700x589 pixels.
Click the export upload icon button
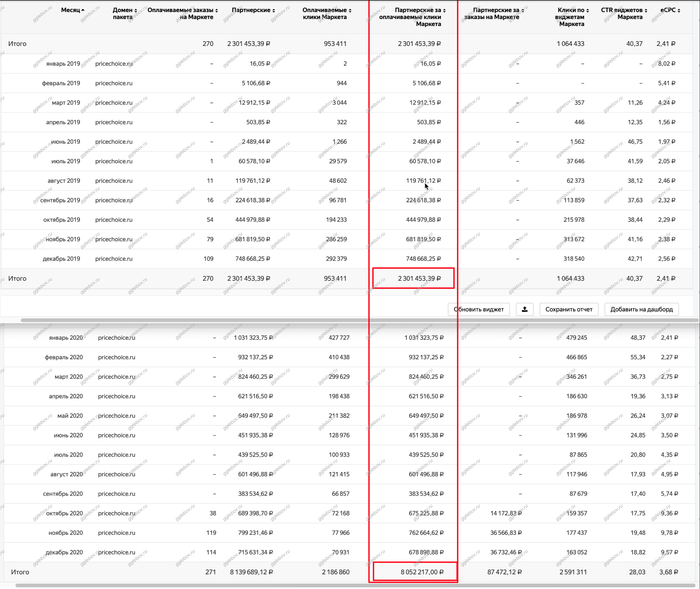pyautogui.click(x=524, y=309)
